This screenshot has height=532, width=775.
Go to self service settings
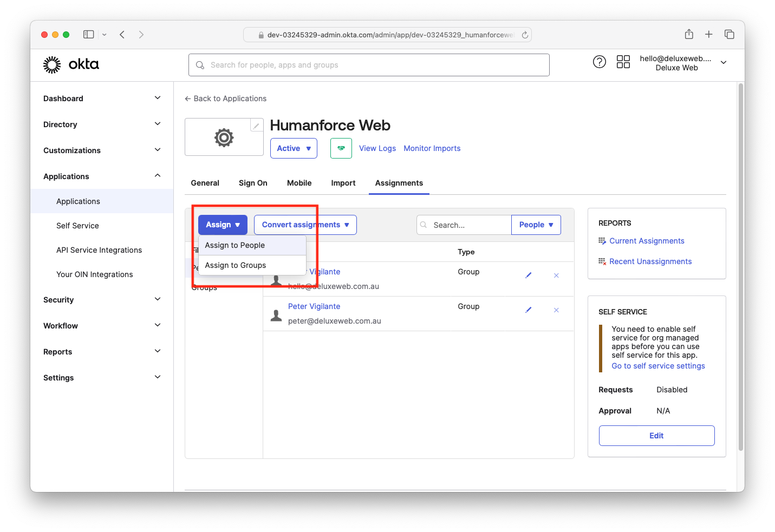(x=658, y=366)
